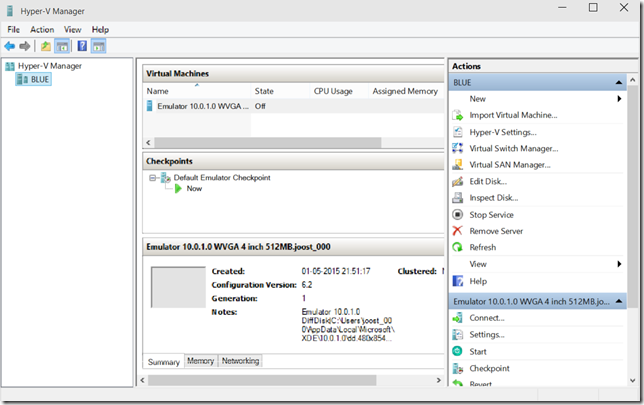
Task: Click the Edit Disk... text
Action: tap(488, 182)
